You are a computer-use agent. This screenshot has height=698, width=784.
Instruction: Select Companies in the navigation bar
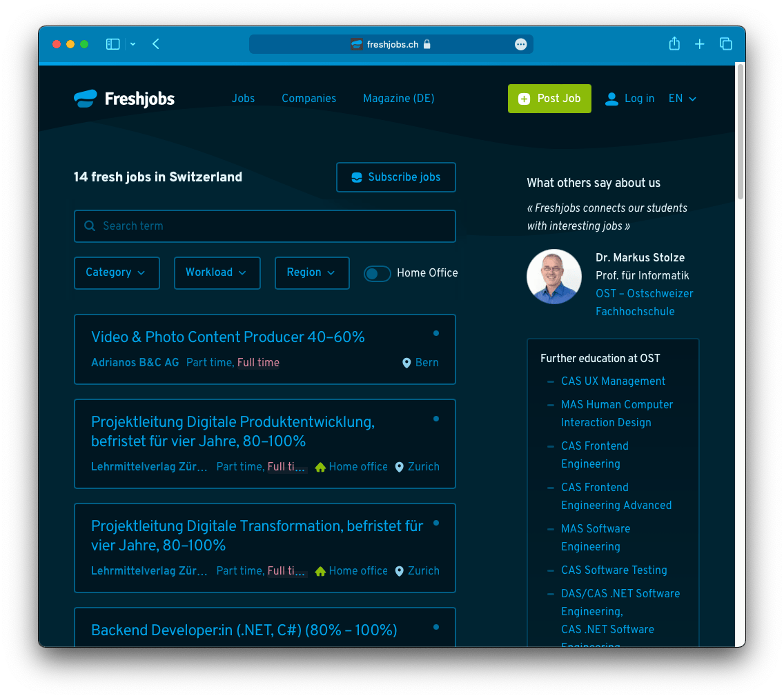pyautogui.click(x=308, y=99)
